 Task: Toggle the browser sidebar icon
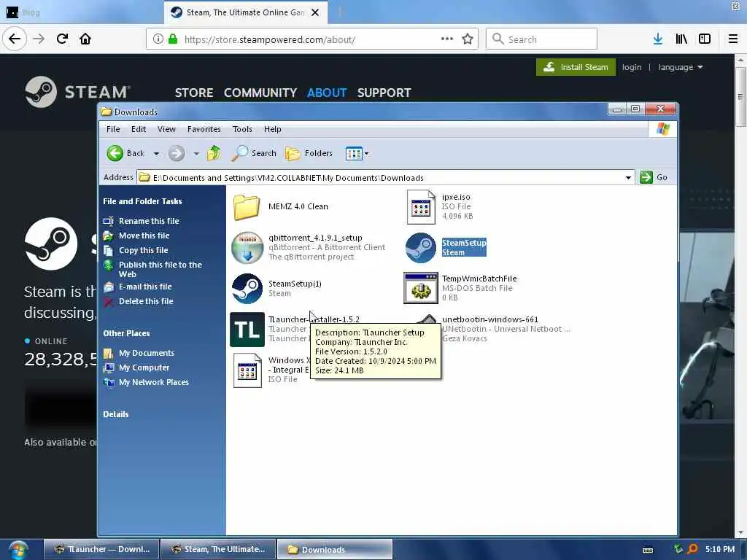(705, 39)
